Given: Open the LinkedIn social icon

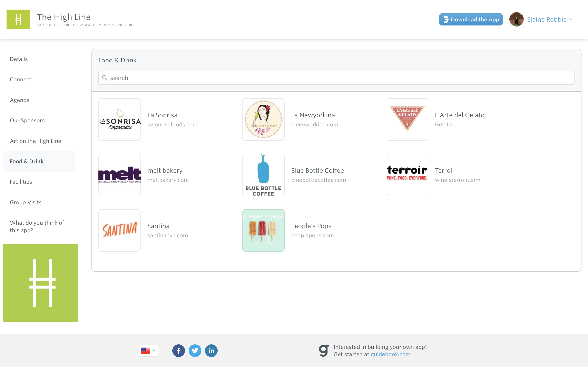Looking at the screenshot, I should tap(211, 350).
